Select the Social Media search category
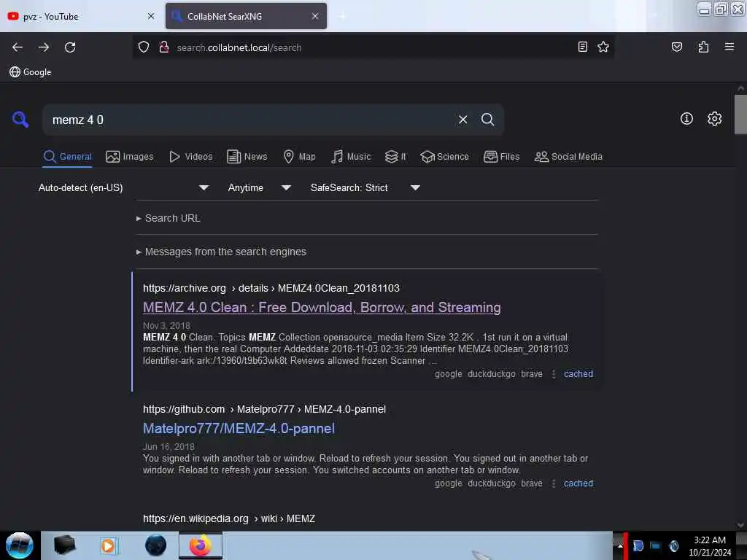 pos(568,157)
